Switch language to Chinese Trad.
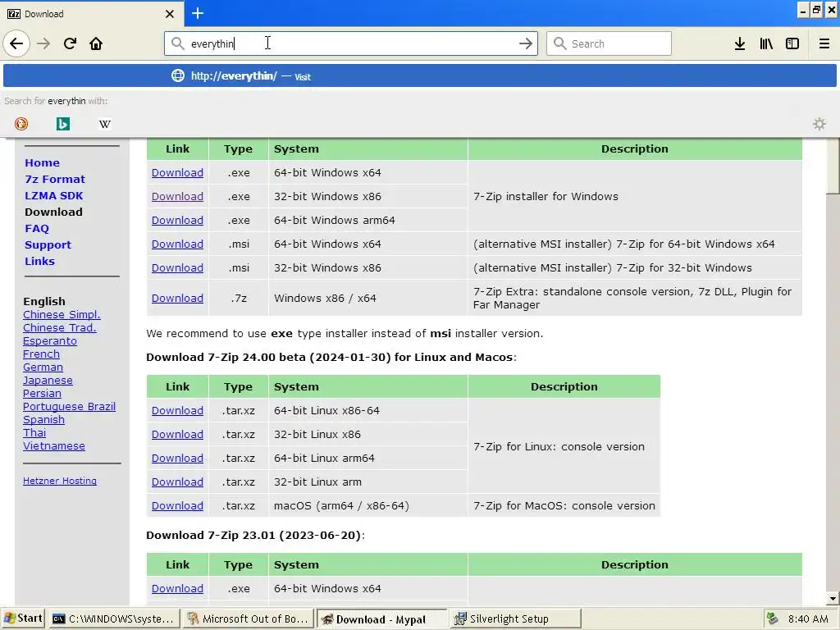The width and height of the screenshot is (840, 630). [59, 327]
